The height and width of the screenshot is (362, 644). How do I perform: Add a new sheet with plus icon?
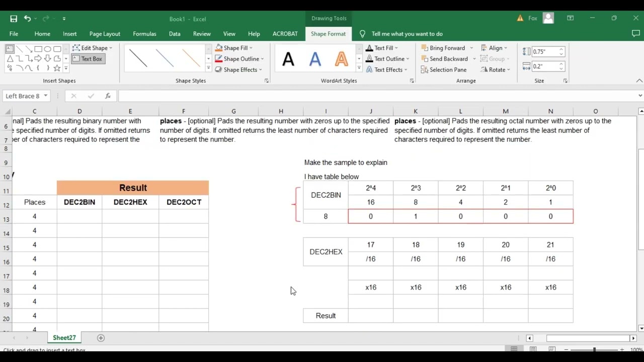pos(101,338)
